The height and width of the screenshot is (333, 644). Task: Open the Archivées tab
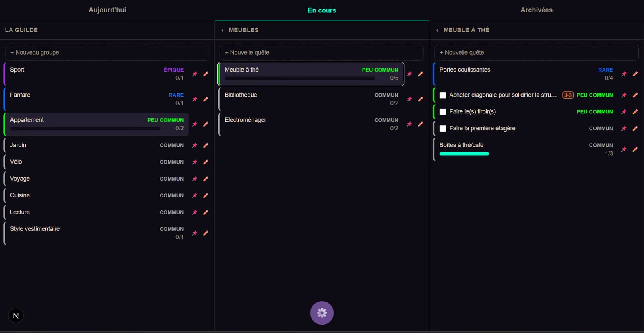[537, 10]
